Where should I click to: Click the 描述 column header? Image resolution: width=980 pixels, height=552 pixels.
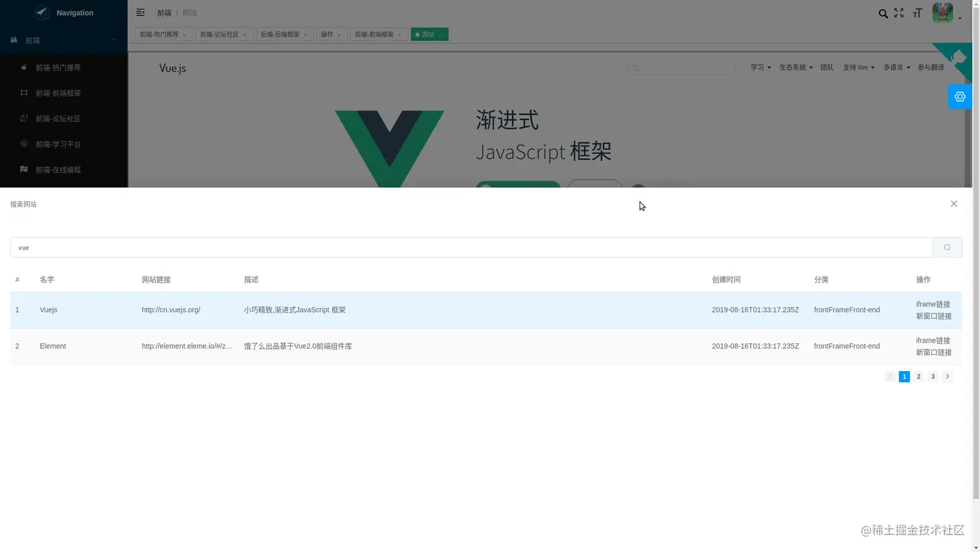click(x=251, y=280)
